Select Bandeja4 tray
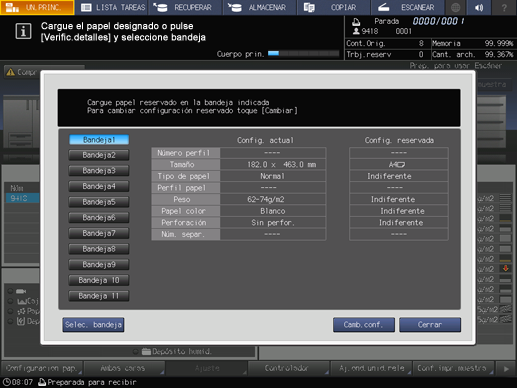The height and width of the screenshot is (388, 517). pos(99,186)
